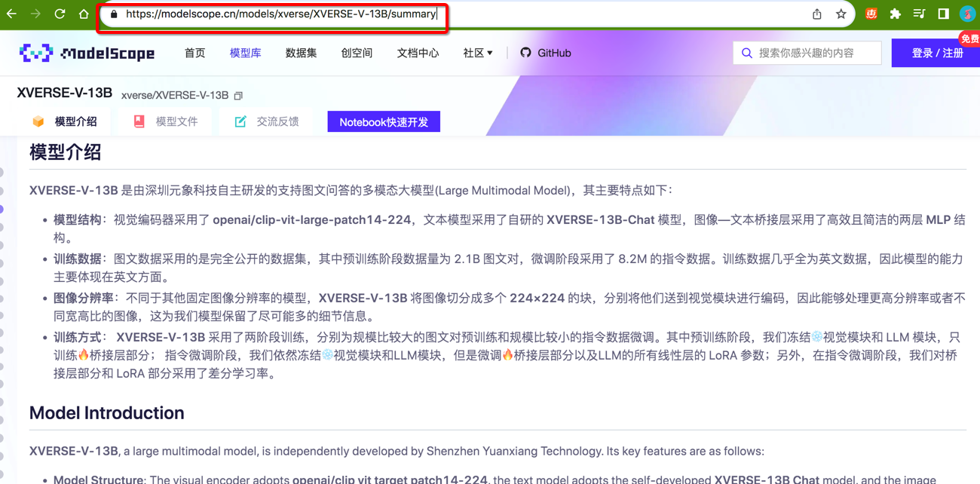Click the Notebook快速开发 button
The width and height of the screenshot is (980, 484).
(384, 122)
